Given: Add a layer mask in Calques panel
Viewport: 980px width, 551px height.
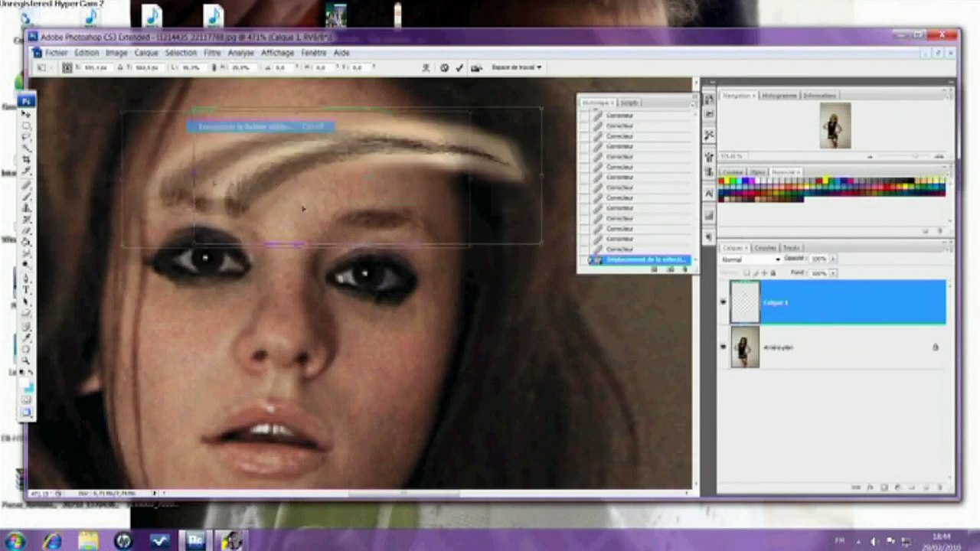Looking at the screenshot, I should (884, 487).
